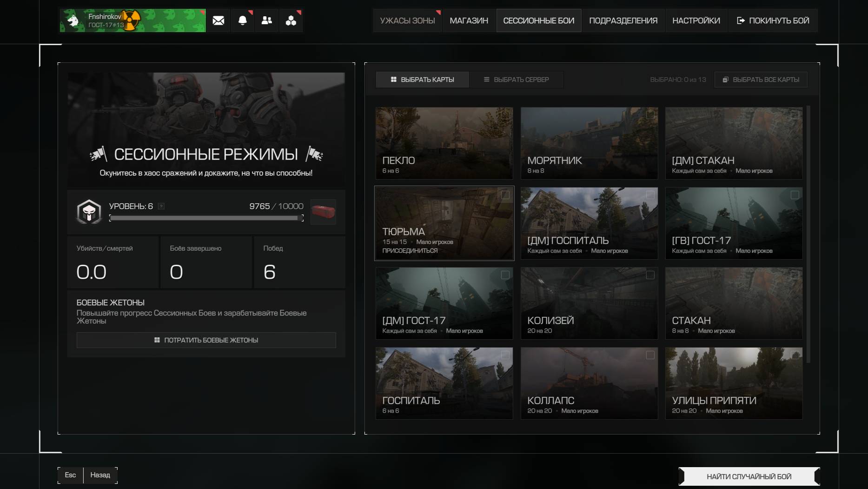The height and width of the screenshot is (489, 868).
Task: Select the [ДМ] СТАКАН map card image
Action: click(734, 143)
